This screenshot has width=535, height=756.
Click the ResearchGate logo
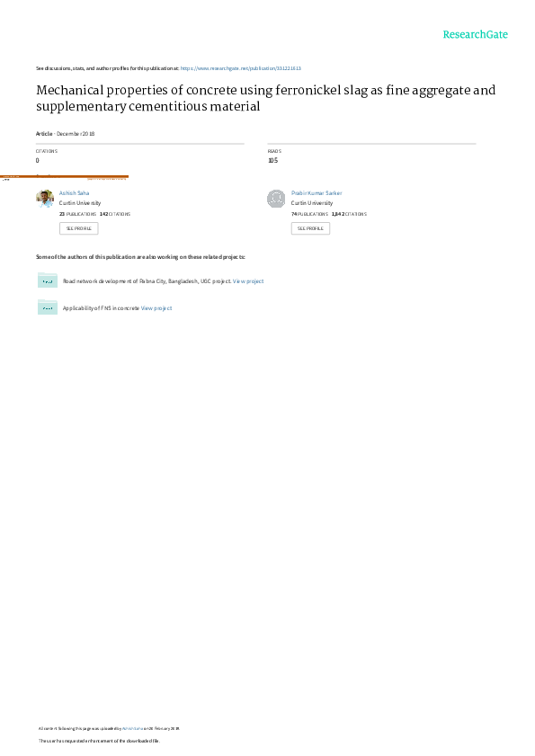point(475,34)
